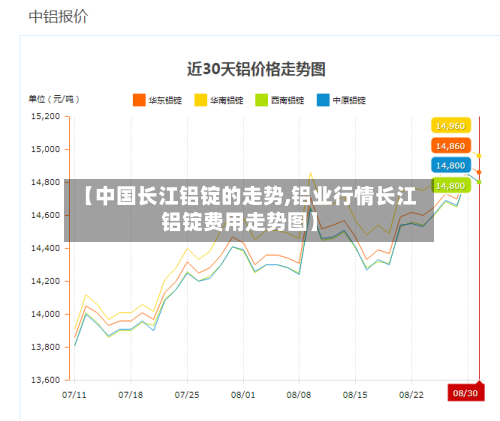Click the 07/25 x-axis date
The image size is (500, 421).
click(x=187, y=395)
